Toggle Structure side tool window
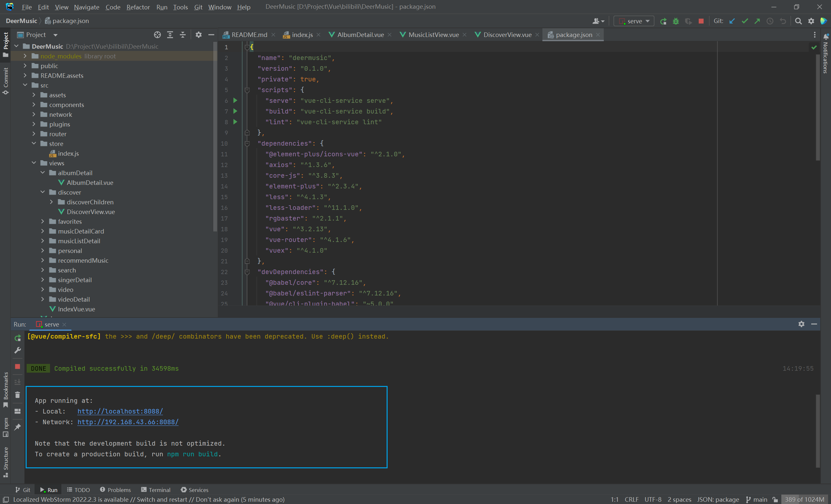Image resolution: width=831 pixels, height=504 pixels. pos(6,462)
